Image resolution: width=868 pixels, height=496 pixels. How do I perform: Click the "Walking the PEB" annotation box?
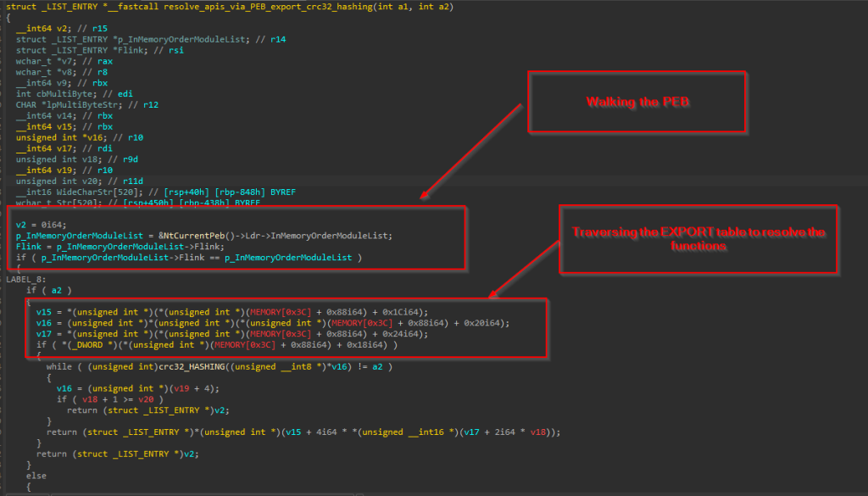click(x=637, y=102)
